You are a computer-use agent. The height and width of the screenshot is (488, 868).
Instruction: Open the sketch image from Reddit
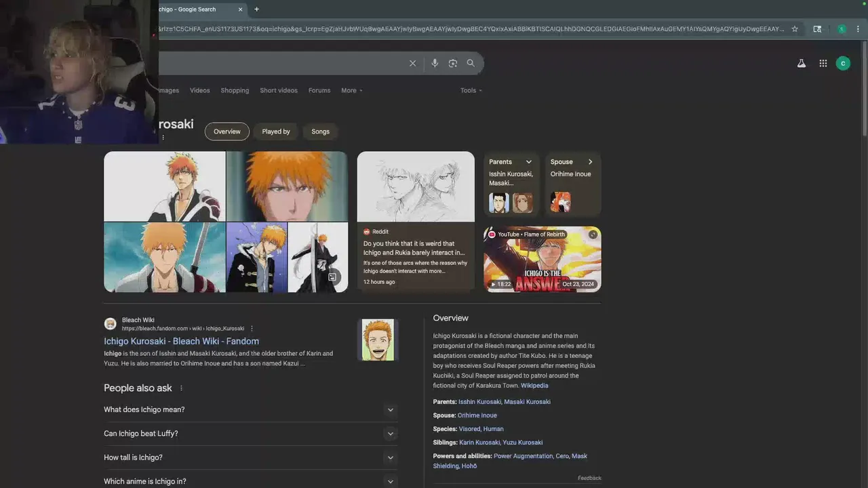coord(416,186)
